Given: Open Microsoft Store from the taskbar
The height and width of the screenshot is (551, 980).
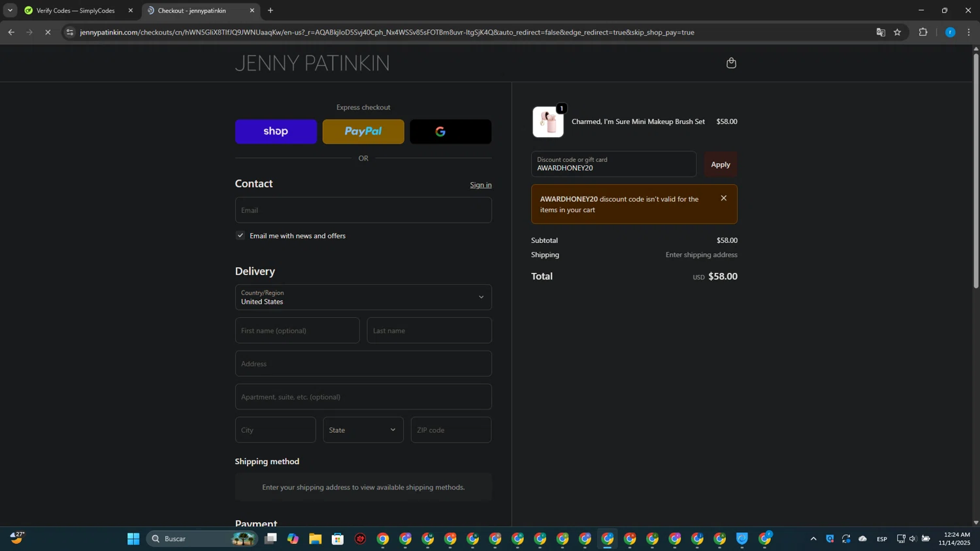Looking at the screenshot, I should coord(338,539).
